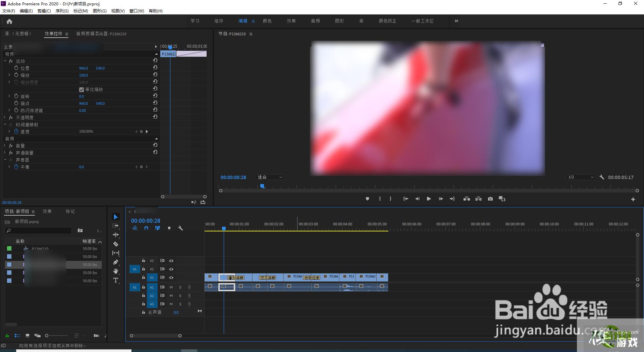Open the button editor plus icon

tap(633, 199)
